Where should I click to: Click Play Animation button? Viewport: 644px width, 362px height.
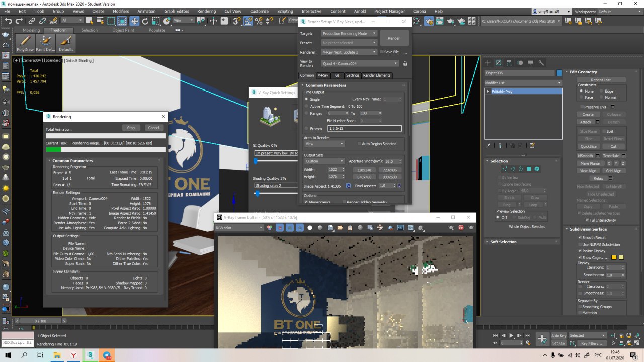coord(511,335)
